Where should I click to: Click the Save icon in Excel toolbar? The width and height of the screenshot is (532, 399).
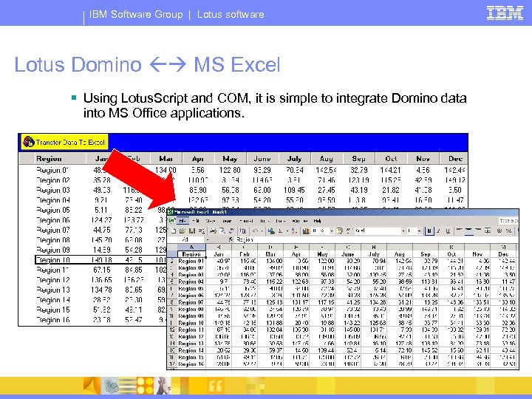point(191,231)
